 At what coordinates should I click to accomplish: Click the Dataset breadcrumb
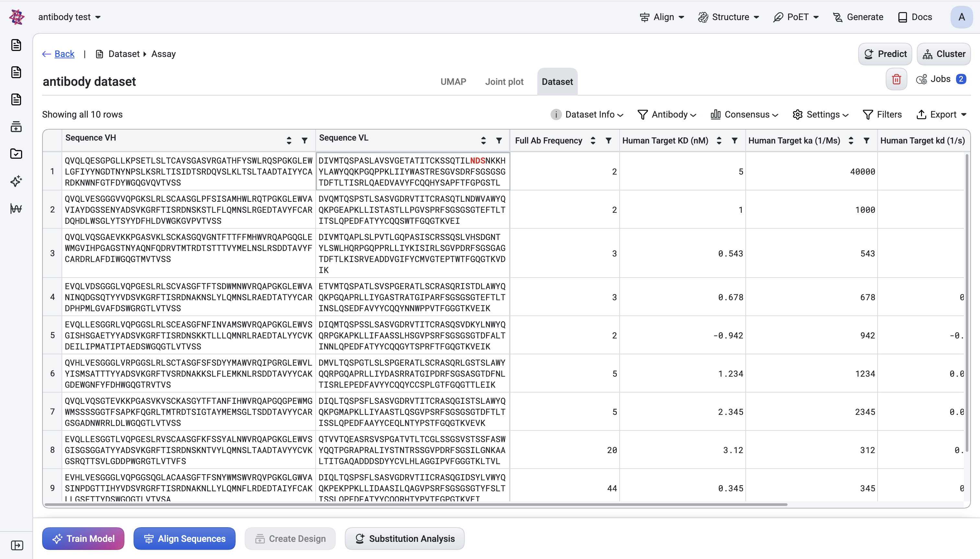pyautogui.click(x=124, y=54)
